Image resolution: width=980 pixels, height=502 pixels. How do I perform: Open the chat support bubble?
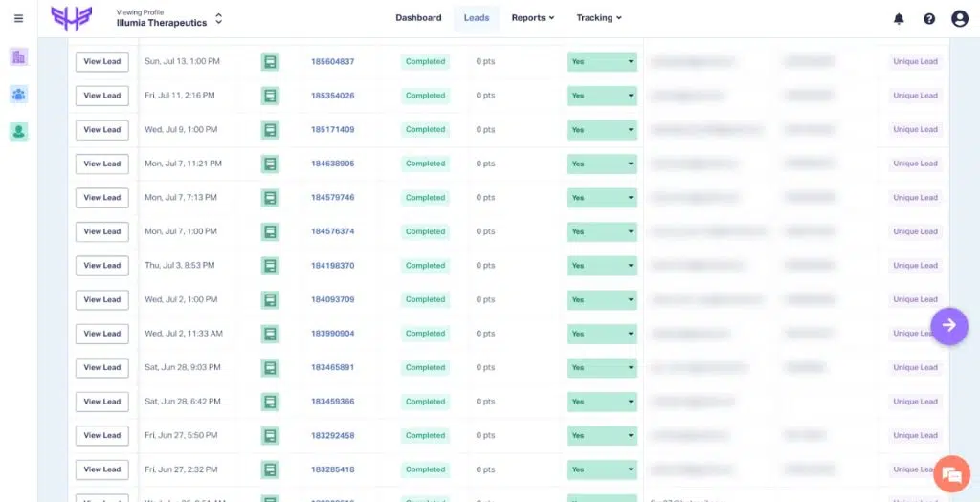[950, 474]
